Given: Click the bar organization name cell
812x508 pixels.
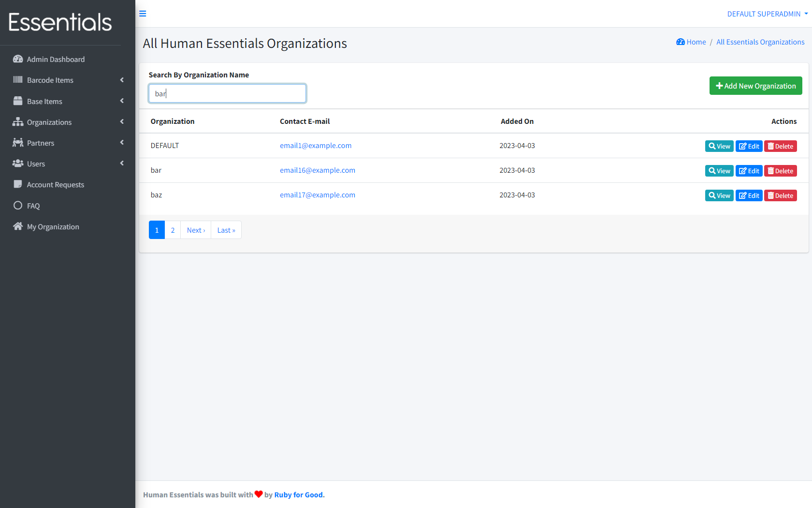Looking at the screenshot, I should 156,170.
